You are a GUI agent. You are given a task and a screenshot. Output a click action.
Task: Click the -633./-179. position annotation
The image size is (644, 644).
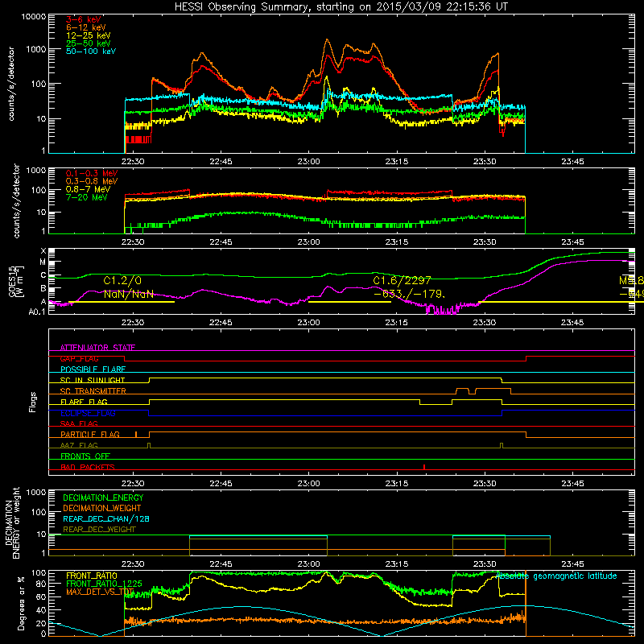(x=408, y=294)
